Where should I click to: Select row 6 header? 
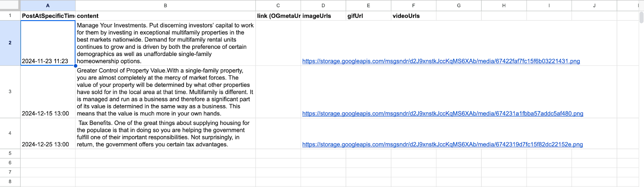(x=10, y=163)
